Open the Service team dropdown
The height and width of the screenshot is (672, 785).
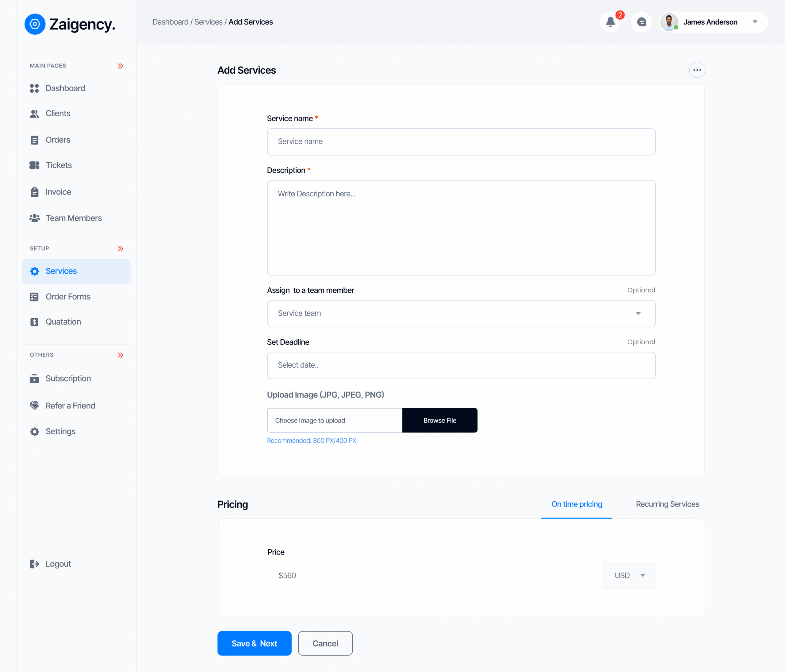pyautogui.click(x=461, y=314)
